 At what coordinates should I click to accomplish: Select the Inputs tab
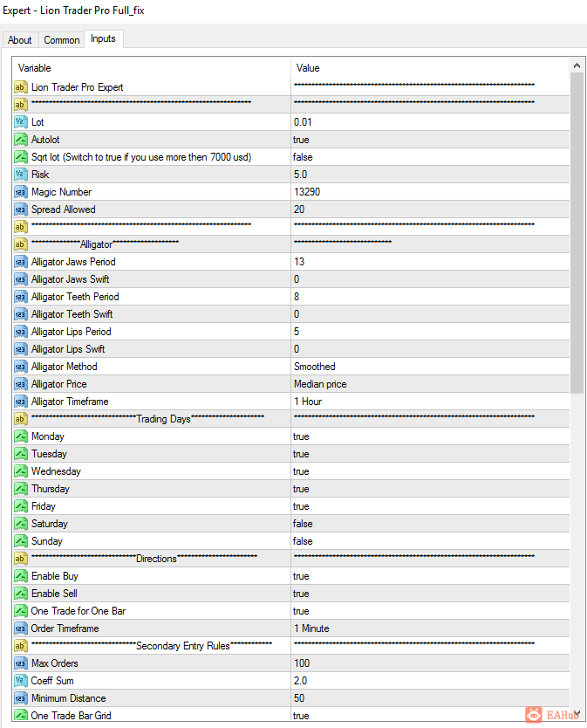[103, 38]
